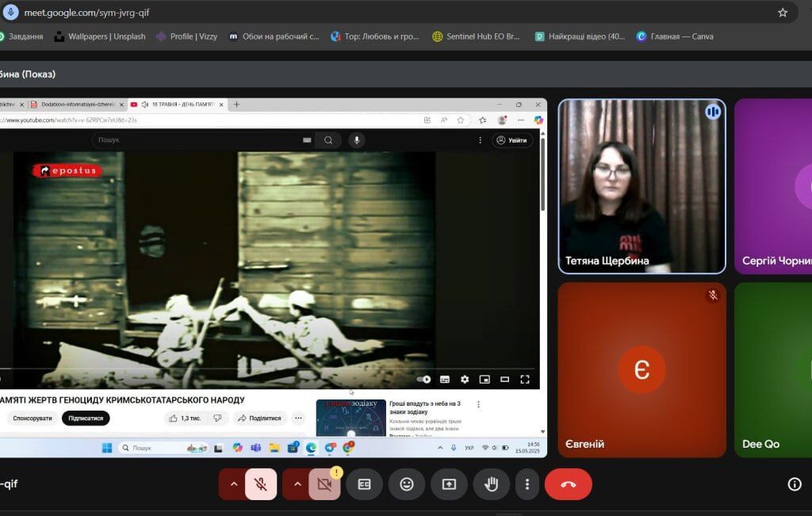Open the Edge profile avatar
Screen dimensions: 812x516
point(502,120)
